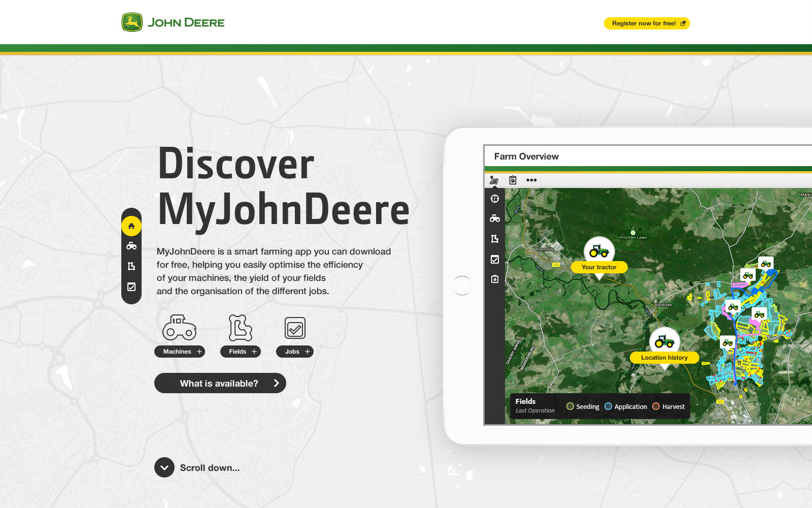812x508 pixels.
Task: Click tractor icon in tablet sidebar
Action: tap(495, 218)
